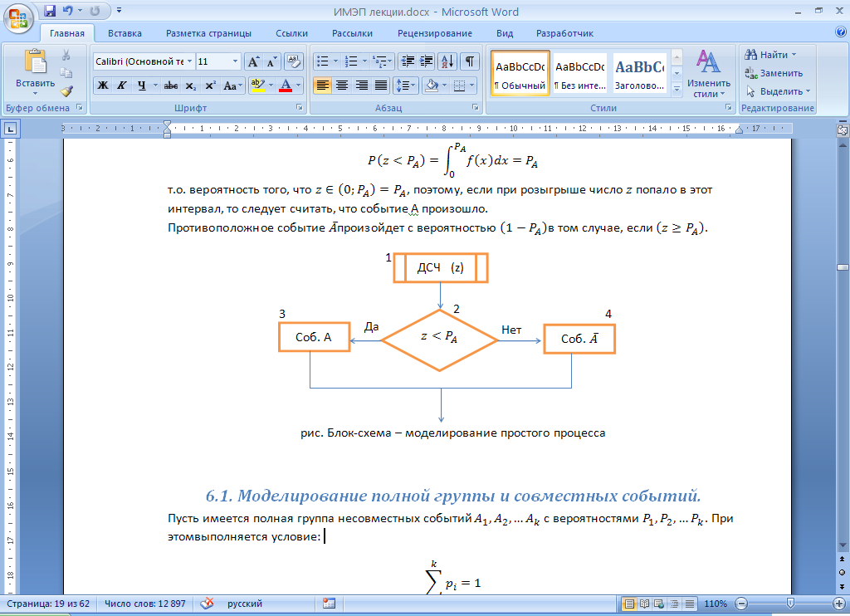Click Найти to search
The width and height of the screenshot is (850, 616).
770,55
